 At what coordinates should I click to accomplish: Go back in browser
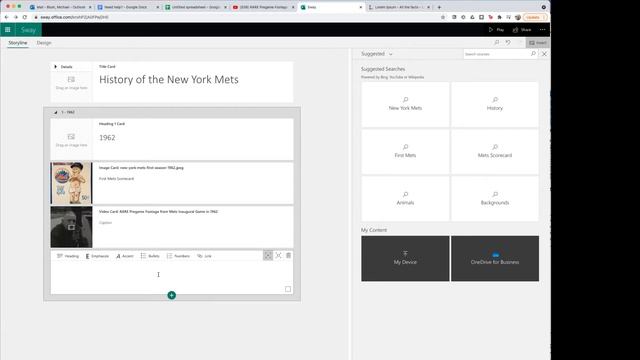point(6,17)
